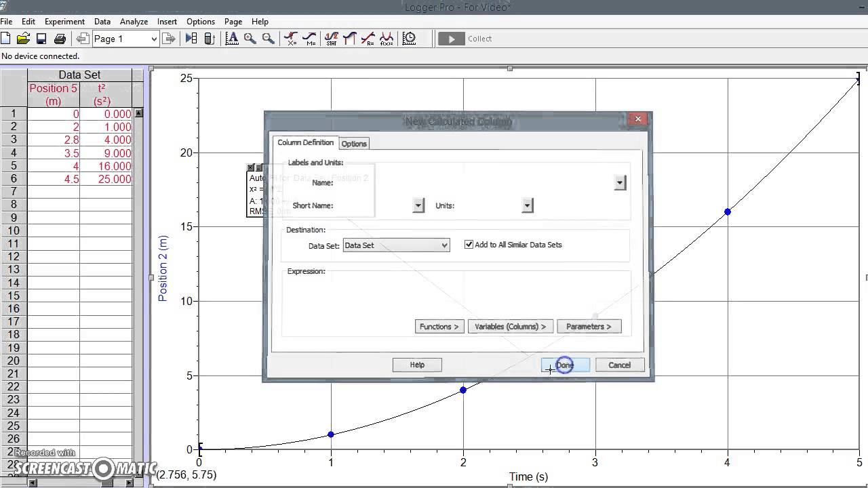Screen dimensions: 868x488
Task: Open the Insert menu
Action: [167, 22]
